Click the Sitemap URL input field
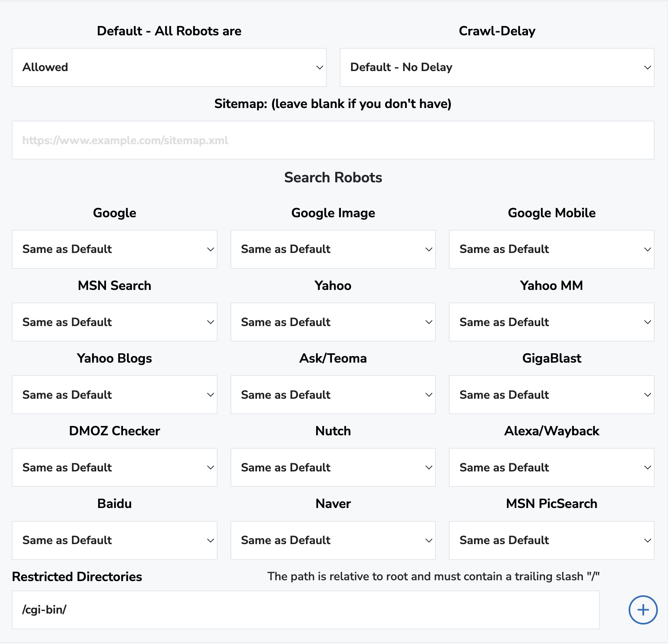This screenshot has width=668, height=644. [333, 140]
